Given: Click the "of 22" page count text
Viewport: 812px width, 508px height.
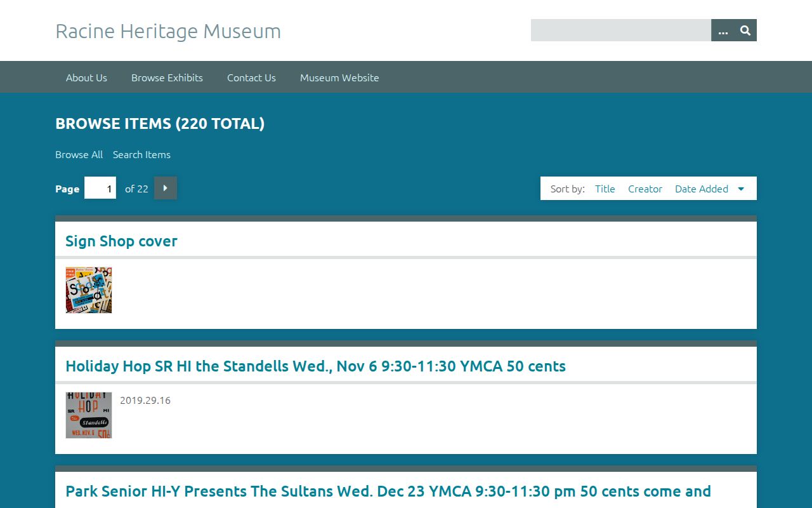Looking at the screenshot, I should (136, 189).
